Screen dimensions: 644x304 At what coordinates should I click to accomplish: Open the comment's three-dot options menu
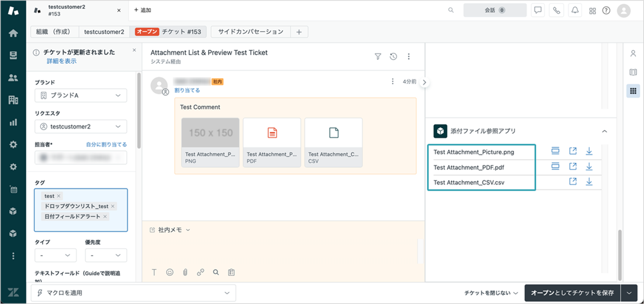[393, 81]
